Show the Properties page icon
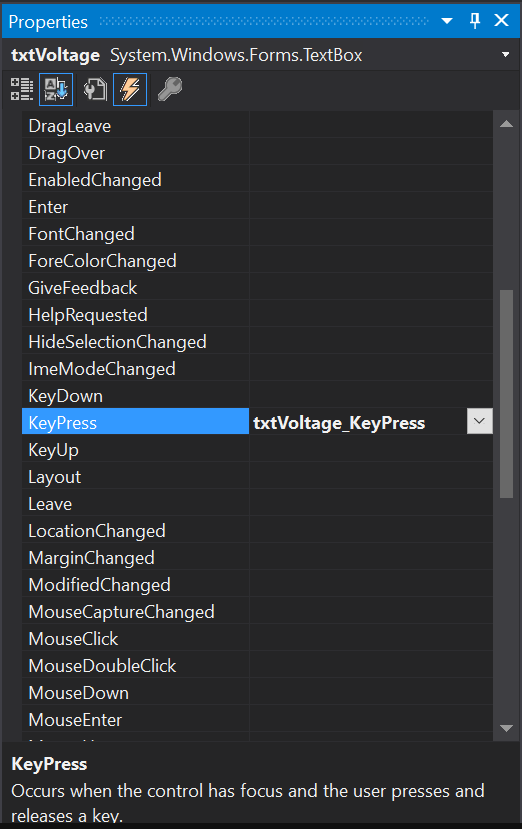The image size is (522, 829). click(x=95, y=89)
